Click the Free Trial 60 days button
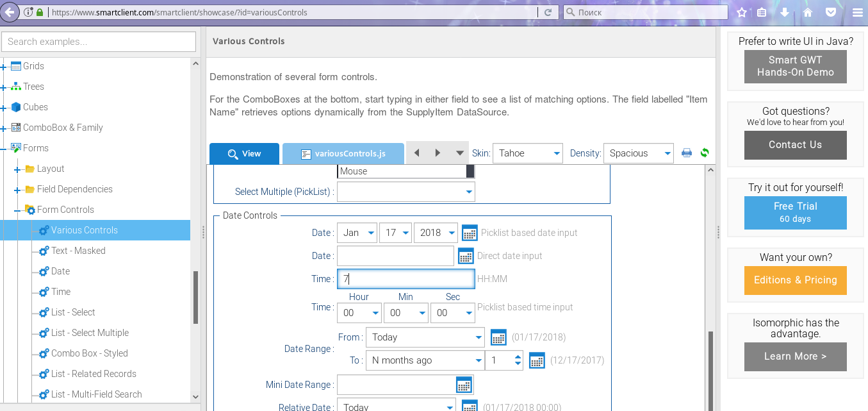Viewport: 868px width, 411px height. [x=795, y=212]
